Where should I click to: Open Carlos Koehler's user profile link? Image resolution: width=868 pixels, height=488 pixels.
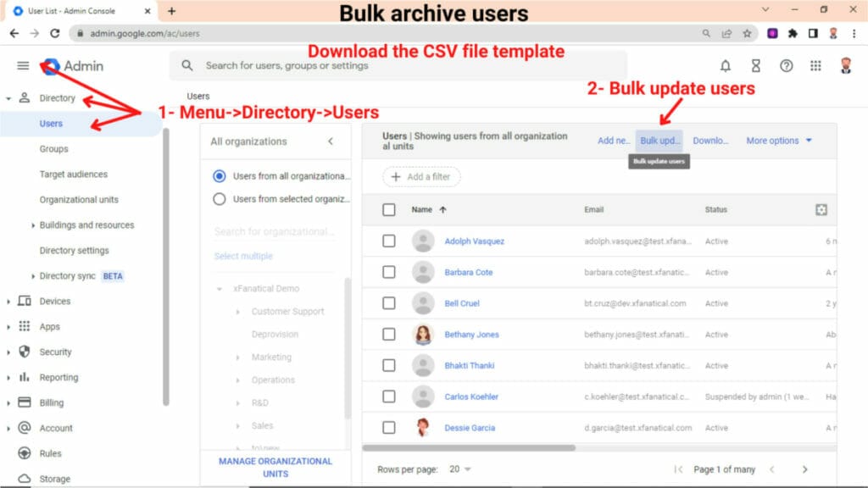click(x=472, y=396)
